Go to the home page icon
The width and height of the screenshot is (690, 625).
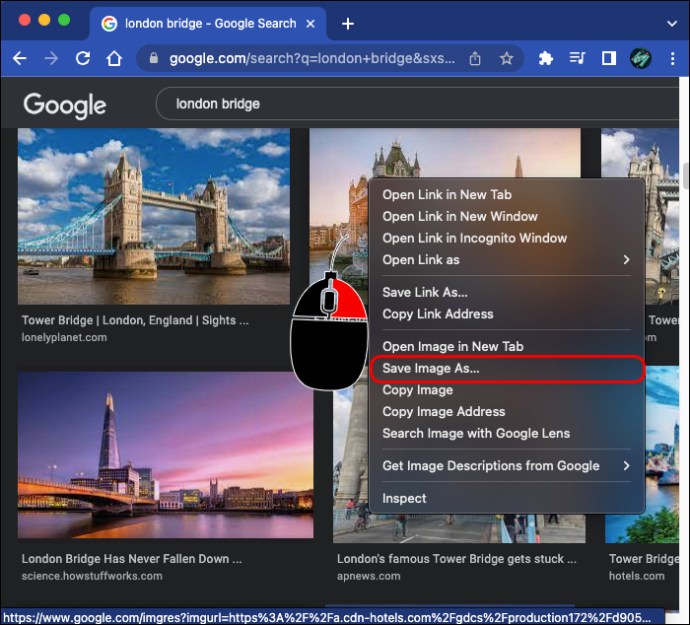tap(114, 58)
